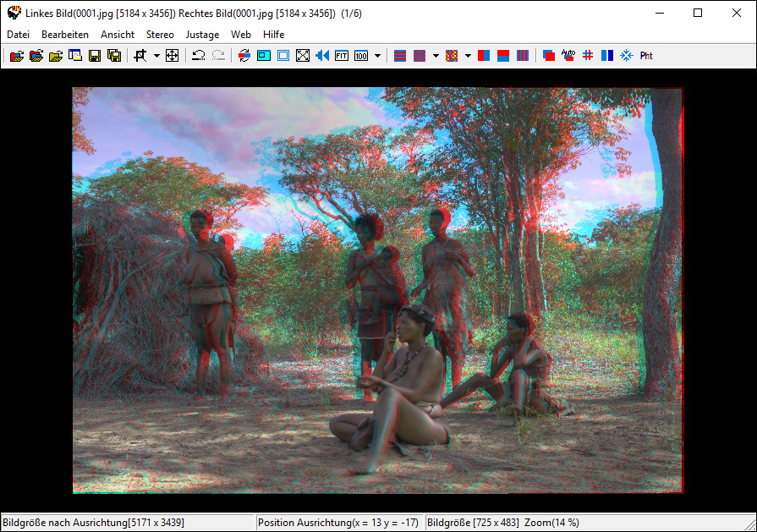Click the open stereo image icon

[x=16, y=56]
